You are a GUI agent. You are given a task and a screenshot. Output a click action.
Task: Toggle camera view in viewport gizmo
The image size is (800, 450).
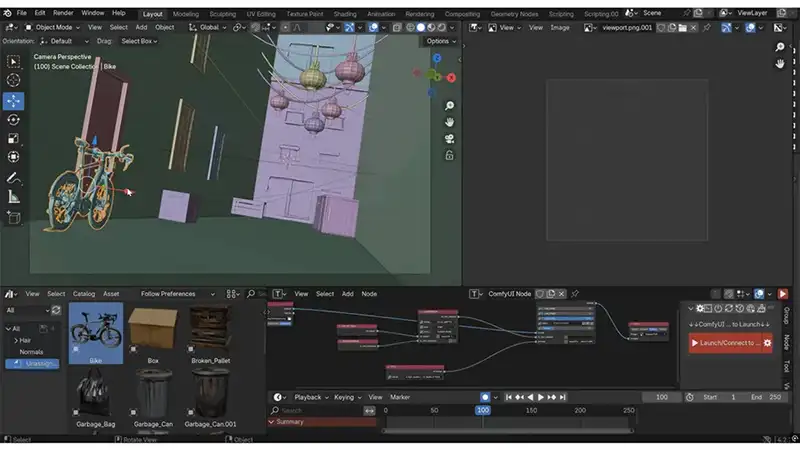(x=450, y=139)
